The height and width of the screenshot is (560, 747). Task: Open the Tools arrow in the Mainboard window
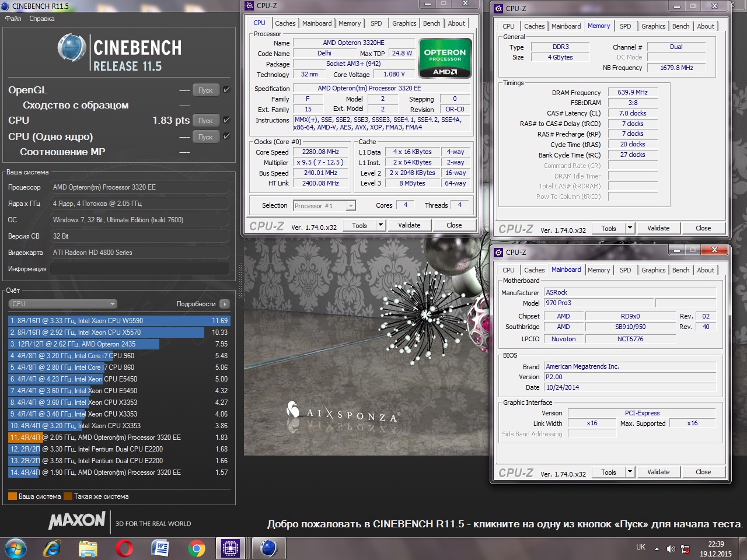click(630, 472)
